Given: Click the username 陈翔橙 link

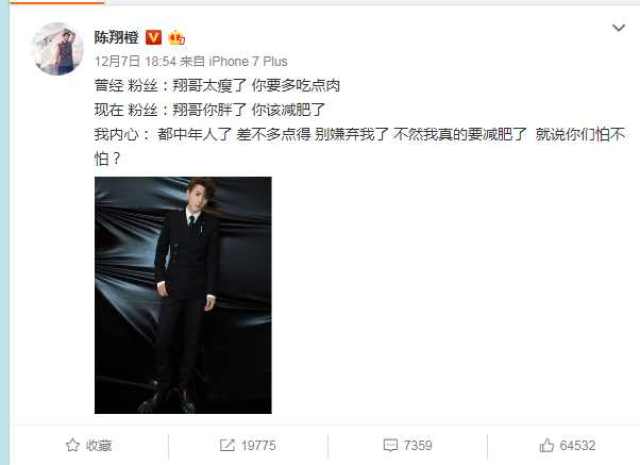Looking at the screenshot, I should pos(117,38).
